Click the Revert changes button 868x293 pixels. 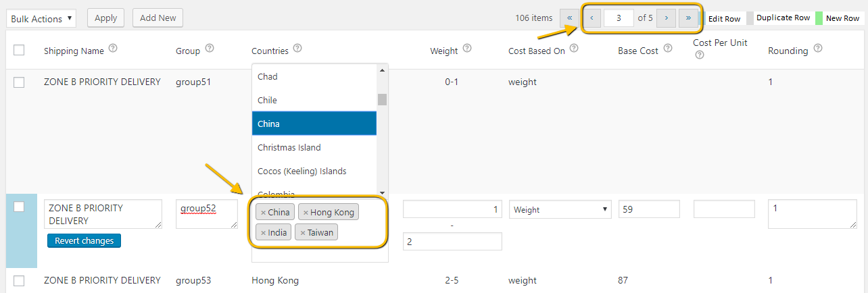[x=84, y=241]
